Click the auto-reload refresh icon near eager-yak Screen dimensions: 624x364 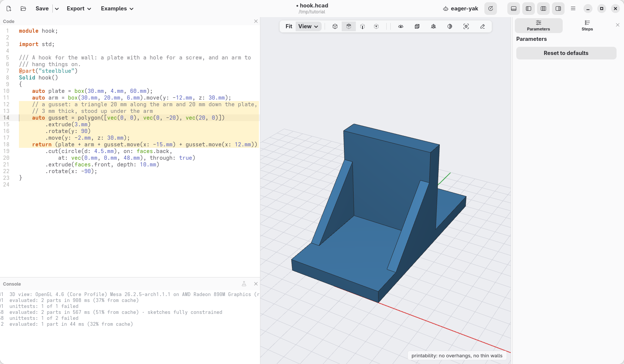(x=491, y=9)
